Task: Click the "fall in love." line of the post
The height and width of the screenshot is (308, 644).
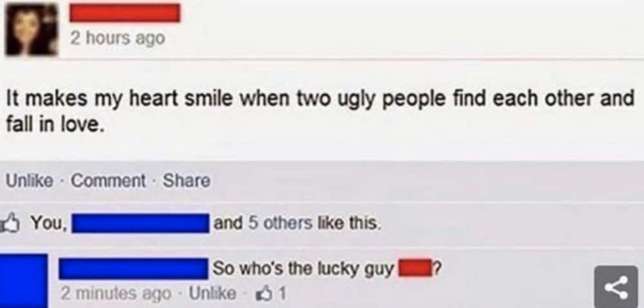Action: 53,123
